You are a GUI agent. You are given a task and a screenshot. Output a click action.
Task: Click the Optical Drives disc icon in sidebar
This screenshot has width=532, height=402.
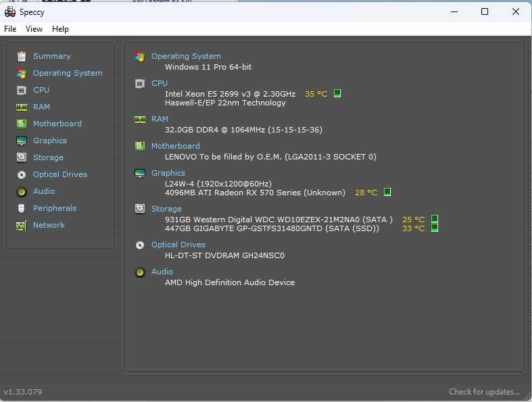point(22,175)
